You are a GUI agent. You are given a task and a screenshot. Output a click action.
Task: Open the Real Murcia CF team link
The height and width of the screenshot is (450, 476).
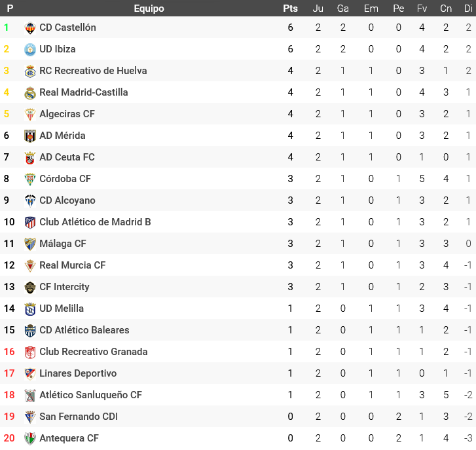tap(72, 265)
